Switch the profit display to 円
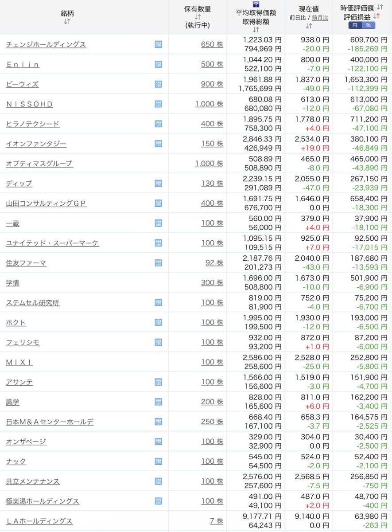This screenshot has height=532, width=392. 355,25
